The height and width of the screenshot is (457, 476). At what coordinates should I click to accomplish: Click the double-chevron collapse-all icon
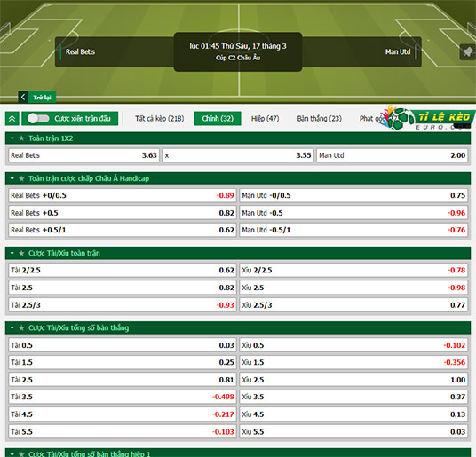click(x=12, y=118)
